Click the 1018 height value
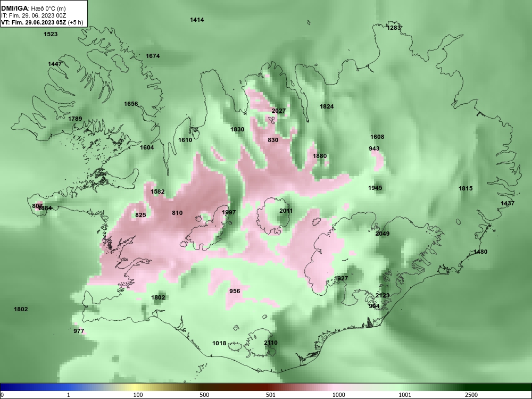Image resolution: width=532 pixels, height=399 pixels. click(219, 343)
